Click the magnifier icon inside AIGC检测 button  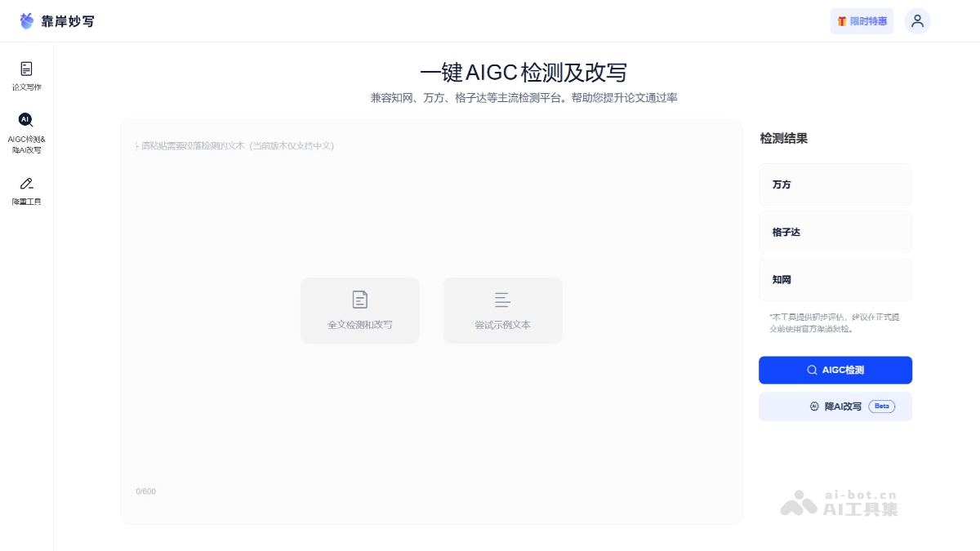pyautogui.click(x=812, y=370)
